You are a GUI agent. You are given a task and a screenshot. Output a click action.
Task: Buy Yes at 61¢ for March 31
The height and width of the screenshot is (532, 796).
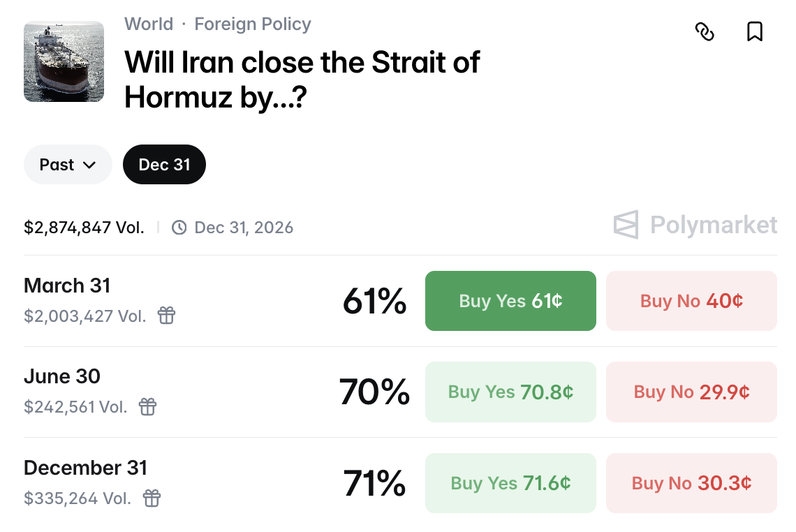pyautogui.click(x=510, y=301)
